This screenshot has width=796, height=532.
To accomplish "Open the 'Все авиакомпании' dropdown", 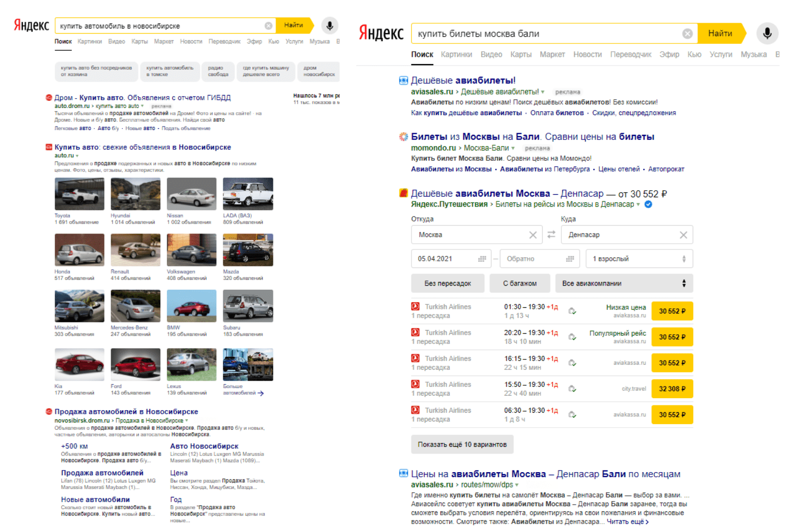I will 624,284.
